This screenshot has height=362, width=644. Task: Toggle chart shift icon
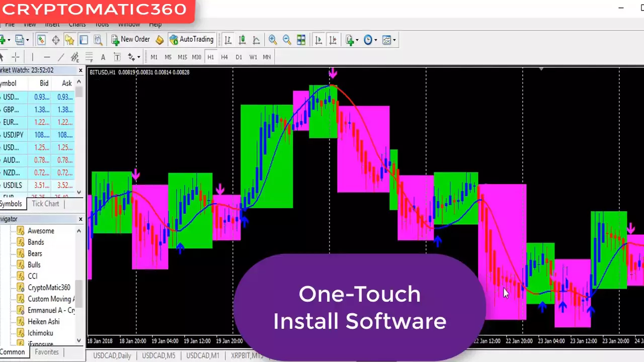coord(333,40)
